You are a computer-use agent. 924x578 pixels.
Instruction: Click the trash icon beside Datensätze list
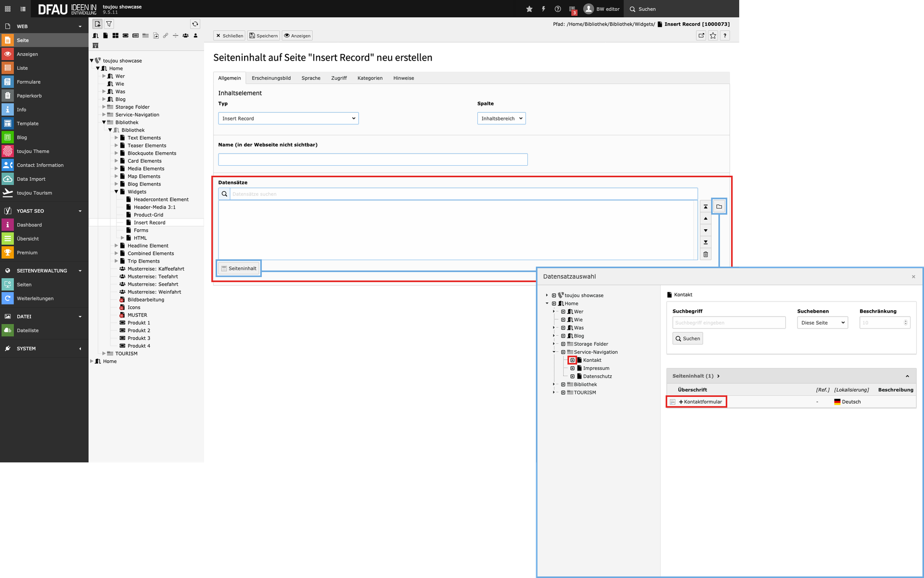tap(706, 254)
